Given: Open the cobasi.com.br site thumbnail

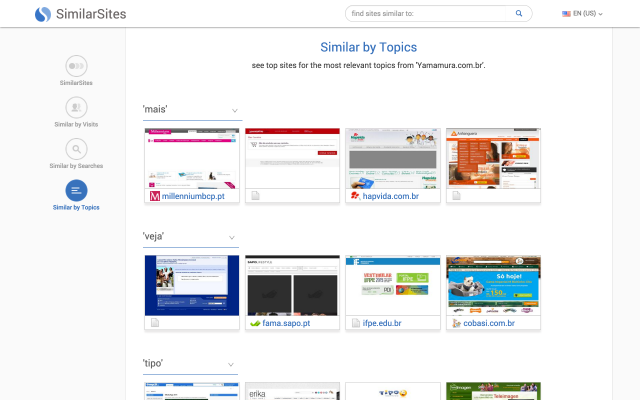Looking at the screenshot, I should (x=492, y=285).
